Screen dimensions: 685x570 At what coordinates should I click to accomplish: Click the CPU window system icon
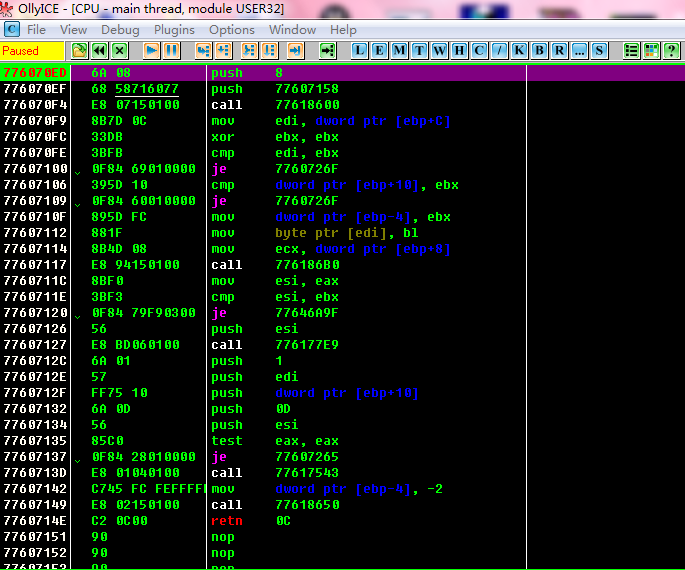point(11,30)
